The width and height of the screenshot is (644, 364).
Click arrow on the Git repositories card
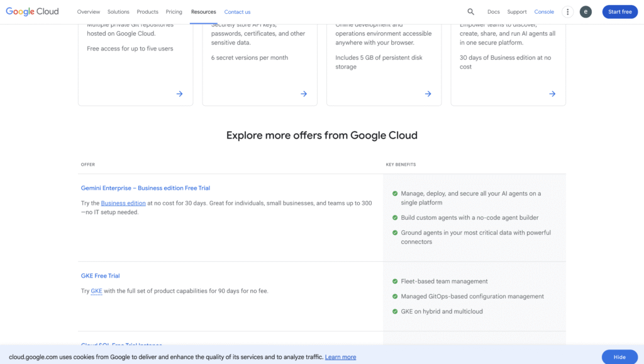pos(179,94)
